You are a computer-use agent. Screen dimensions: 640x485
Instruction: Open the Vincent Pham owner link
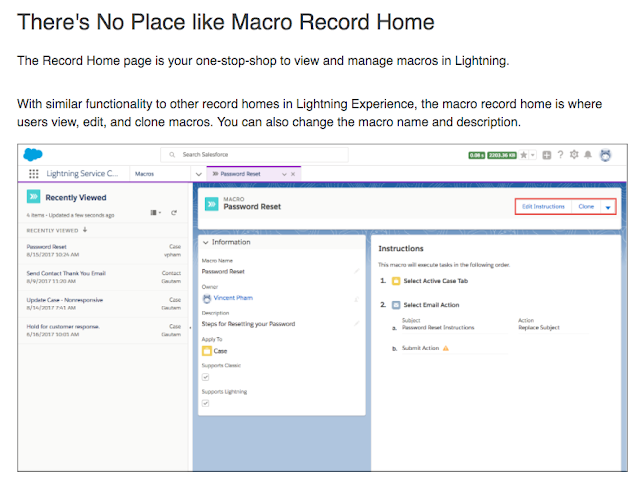tap(233, 298)
